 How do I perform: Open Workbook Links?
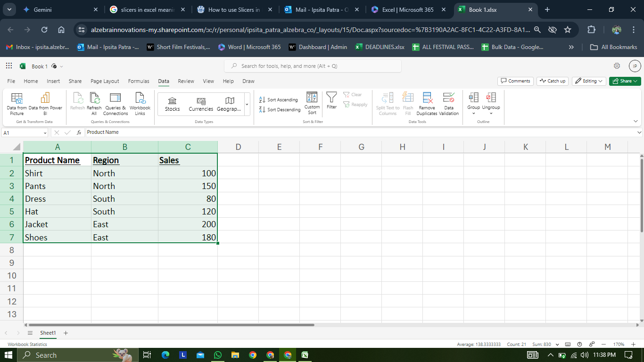tap(140, 104)
